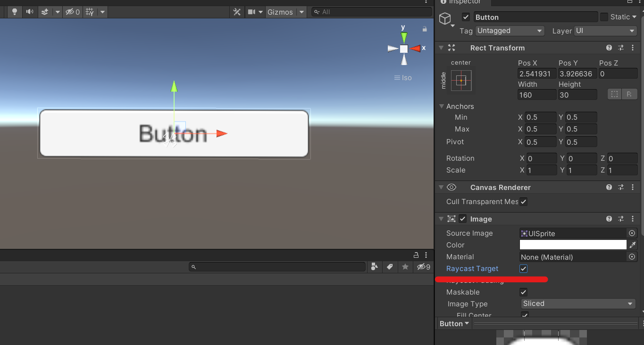
Task: Open Canvas Renderer help reference icon
Action: tap(609, 187)
